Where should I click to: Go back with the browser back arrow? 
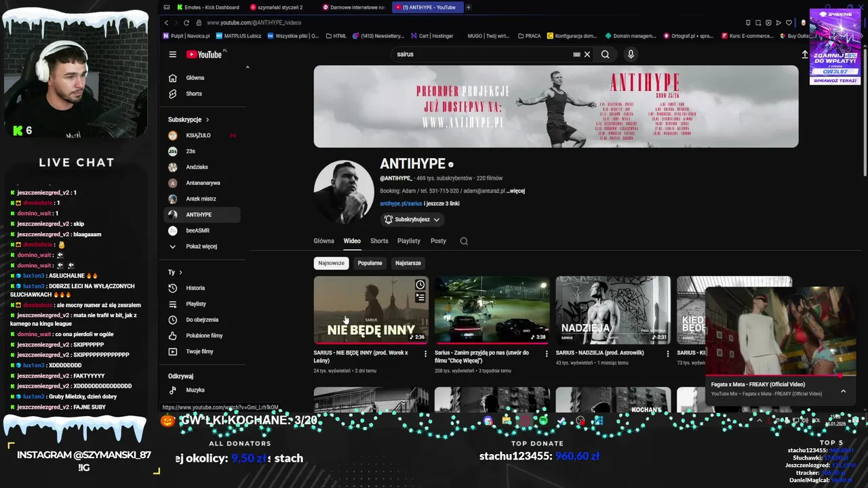tap(167, 23)
